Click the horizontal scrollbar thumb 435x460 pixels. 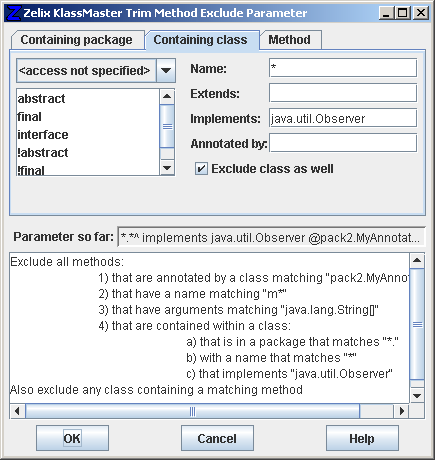(193, 411)
